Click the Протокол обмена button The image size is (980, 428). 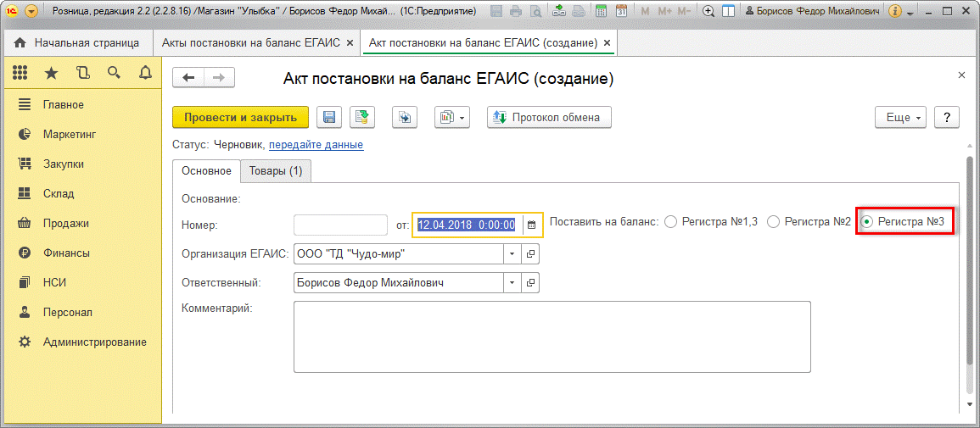tap(549, 117)
